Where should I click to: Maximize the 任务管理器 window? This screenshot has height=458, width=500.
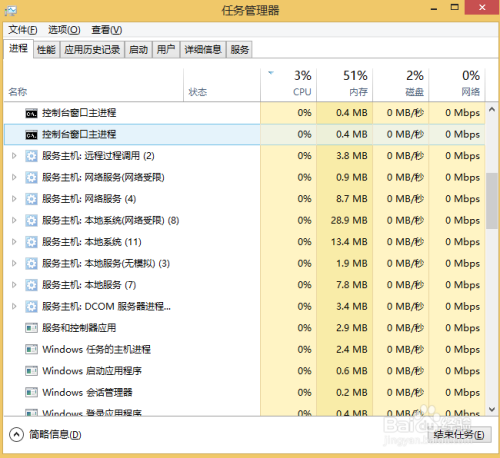[x=454, y=7]
